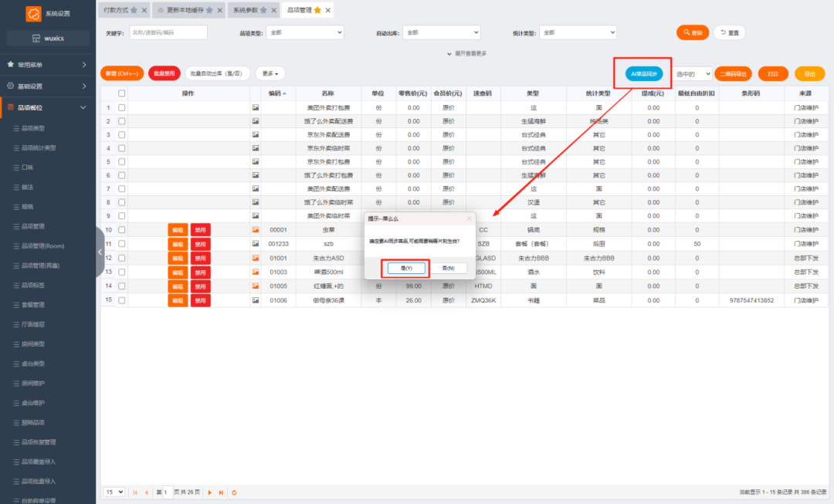Tick the checkbox for row 1
Screen dimensions: 834x504
[x=121, y=107]
